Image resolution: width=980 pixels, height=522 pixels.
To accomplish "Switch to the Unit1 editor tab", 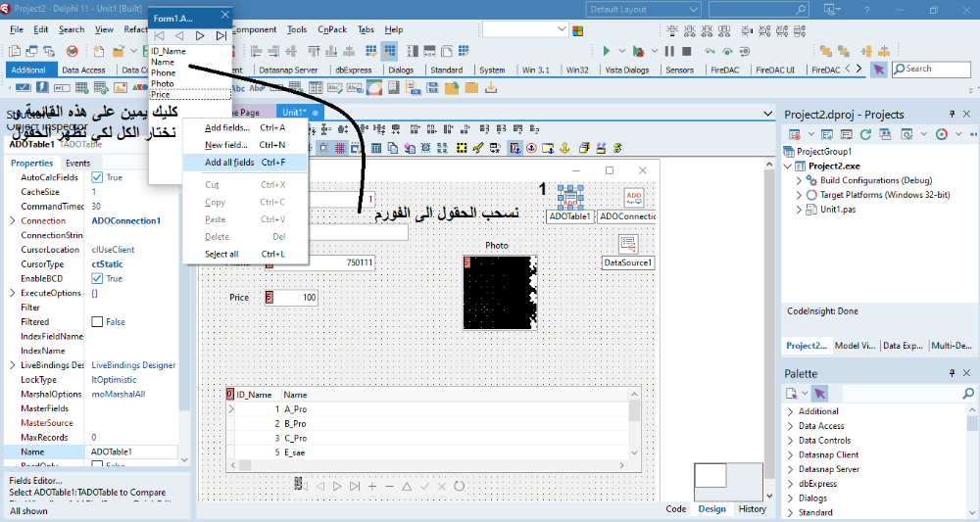I will click(299, 113).
